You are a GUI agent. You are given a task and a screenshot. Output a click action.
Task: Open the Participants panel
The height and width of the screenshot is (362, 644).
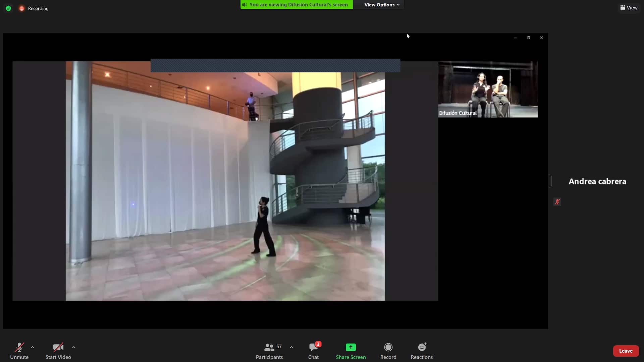tap(269, 351)
